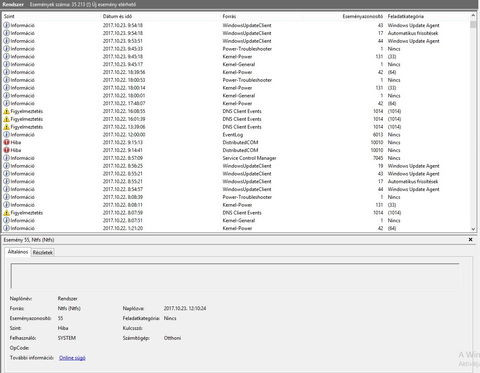Click the Naplózva value 2017.10.23. 12:10:24
The height and width of the screenshot is (373, 480).
click(x=185, y=308)
